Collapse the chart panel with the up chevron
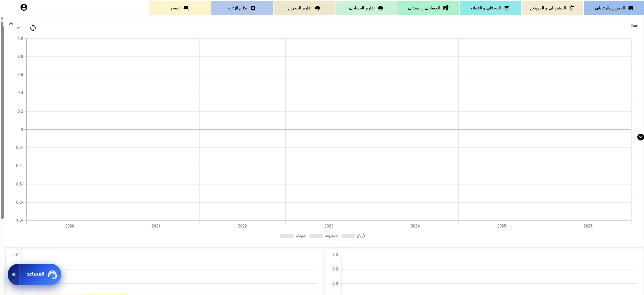This screenshot has height=295, width=644. click(11, 24)
